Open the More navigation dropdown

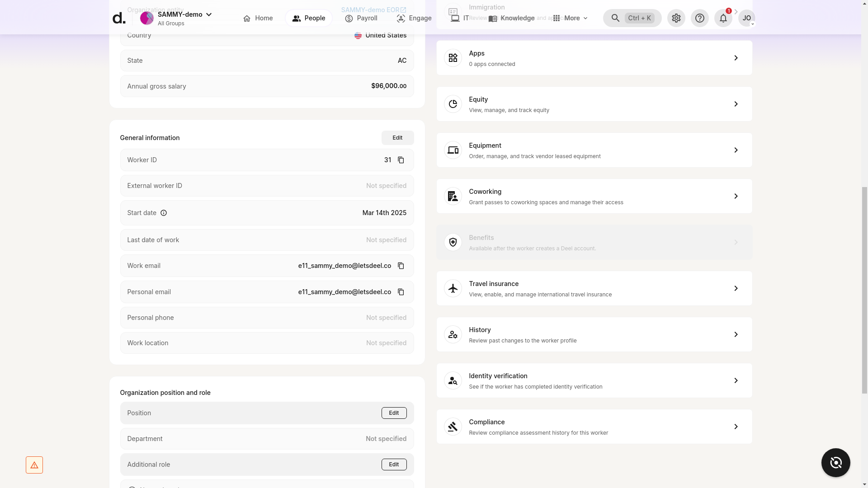571,18
